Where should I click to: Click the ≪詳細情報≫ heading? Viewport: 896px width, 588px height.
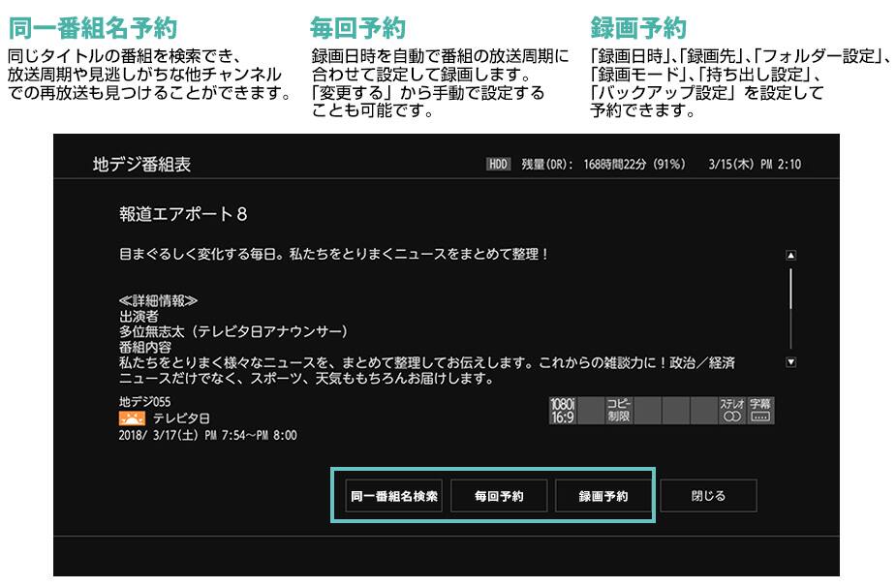point(158,300)
